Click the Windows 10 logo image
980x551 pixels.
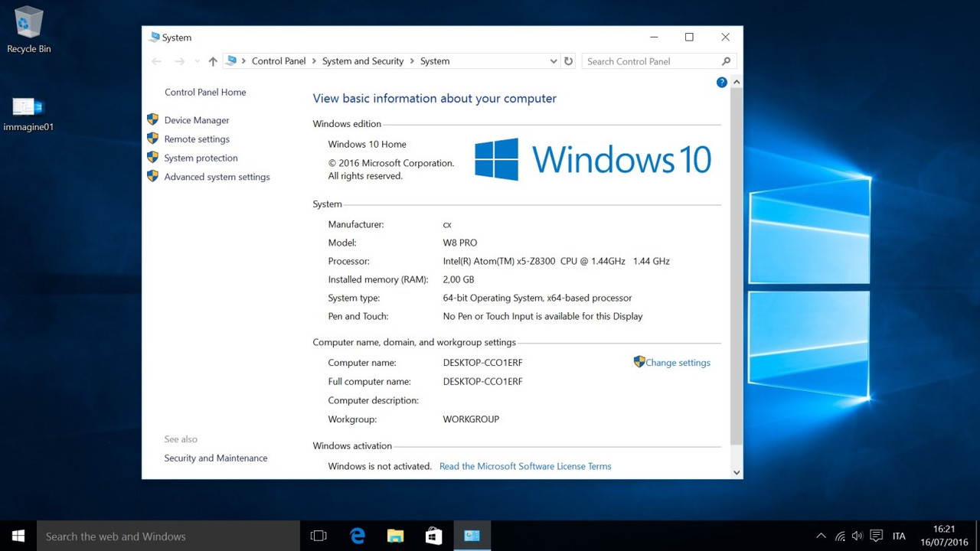[x=593, y=159]
